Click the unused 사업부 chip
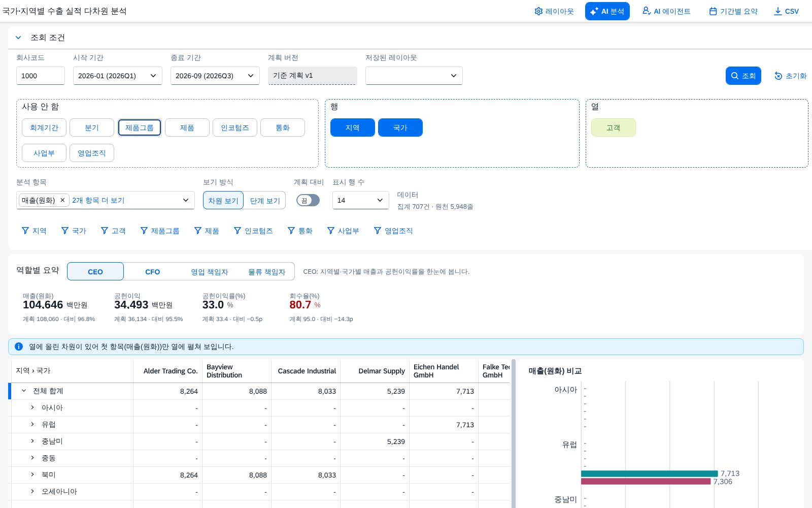 click(44, 153)
